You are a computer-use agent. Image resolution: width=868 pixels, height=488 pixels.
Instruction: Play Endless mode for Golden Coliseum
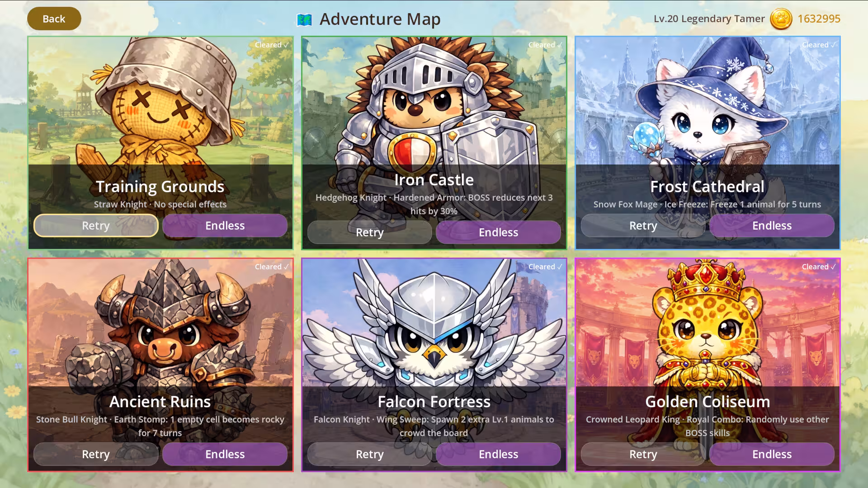(x=772, y=454)
